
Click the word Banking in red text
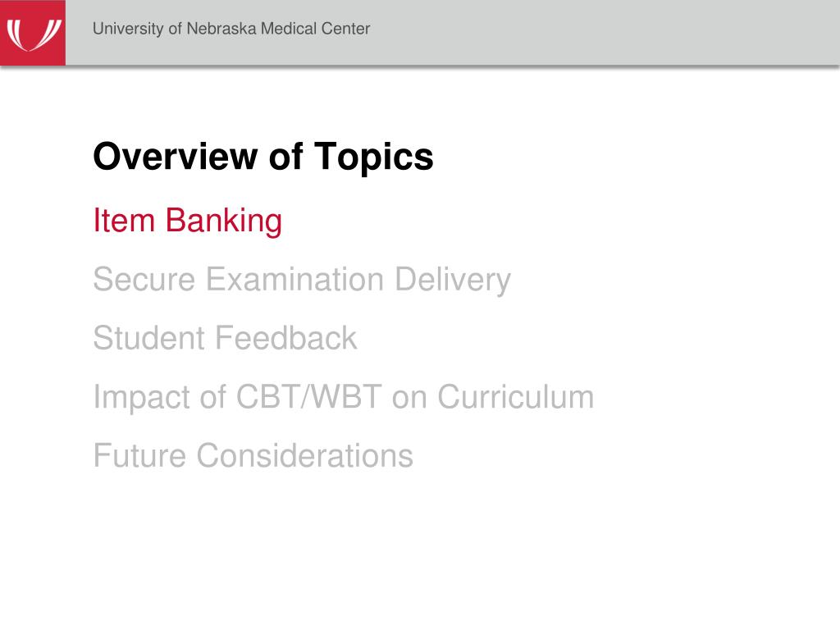click(223, 221)
